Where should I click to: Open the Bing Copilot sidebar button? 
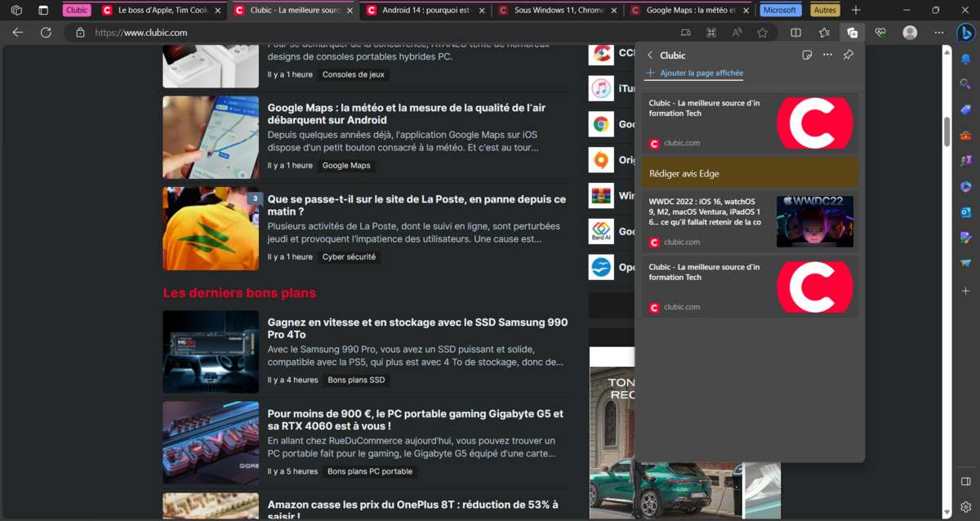pos(965,33)
